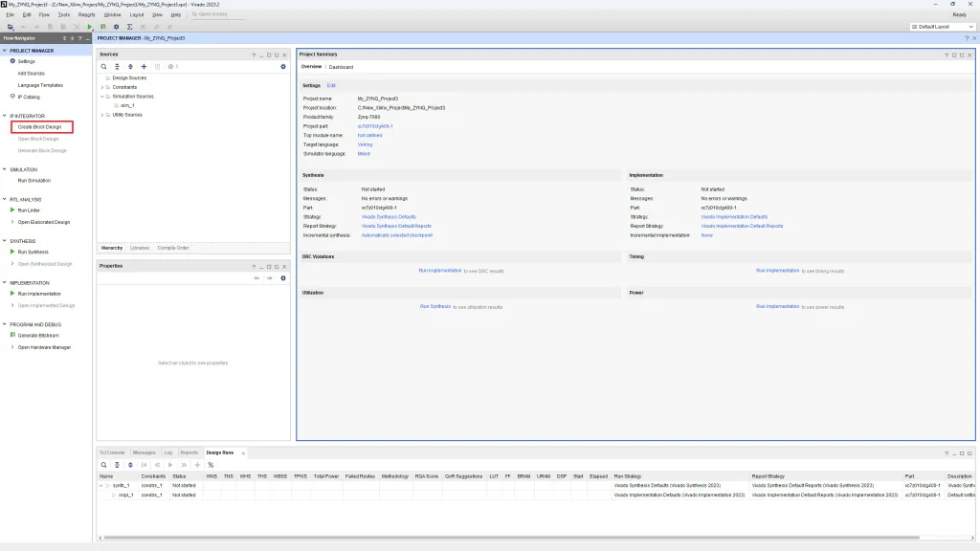Select the Dashboard tab in Project Summary
The image size is (980, 551).
click(x=342, y=67)
